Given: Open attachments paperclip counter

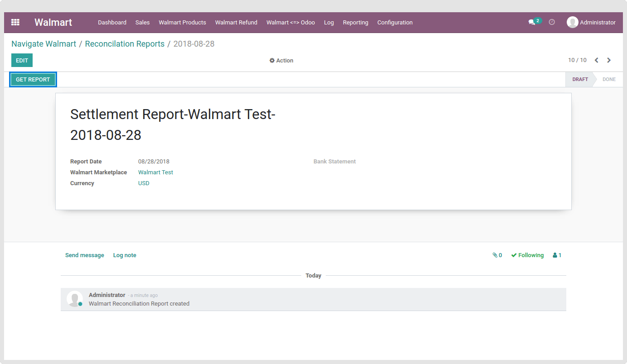Looking at the screenshot, I should pos(497,255).
